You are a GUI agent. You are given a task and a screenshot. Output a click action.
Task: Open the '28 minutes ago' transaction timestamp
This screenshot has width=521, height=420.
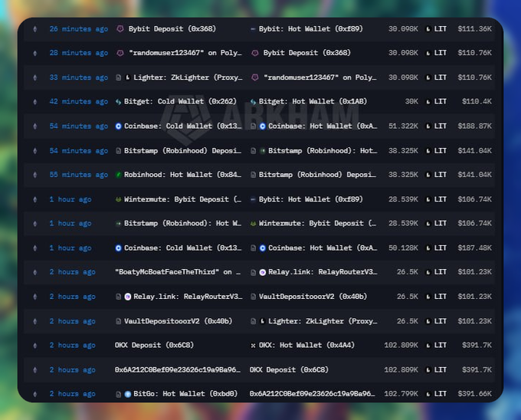(79, 53)
